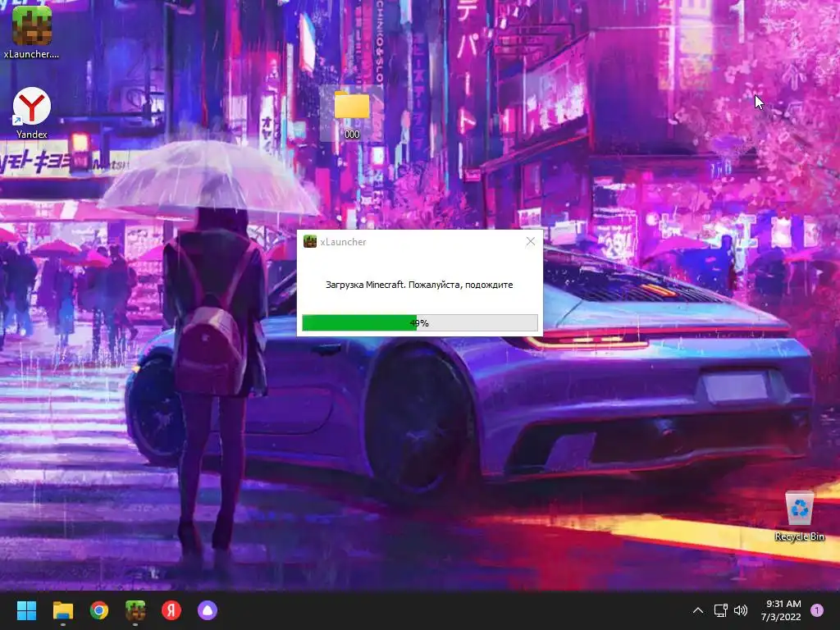This screenshot has height=630, width=840.
Task: Click the Minecraft loading progress bar
Action: pos(420,323)
